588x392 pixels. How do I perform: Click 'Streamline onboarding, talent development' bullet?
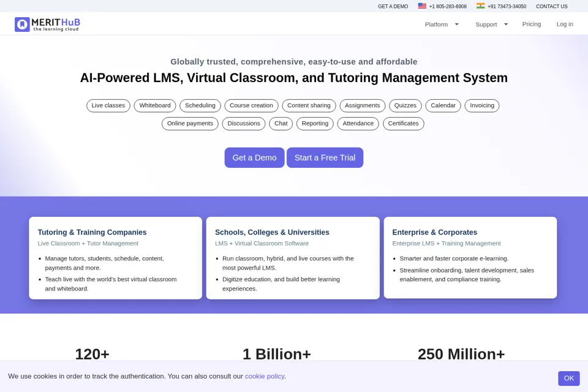pos(467,274)
